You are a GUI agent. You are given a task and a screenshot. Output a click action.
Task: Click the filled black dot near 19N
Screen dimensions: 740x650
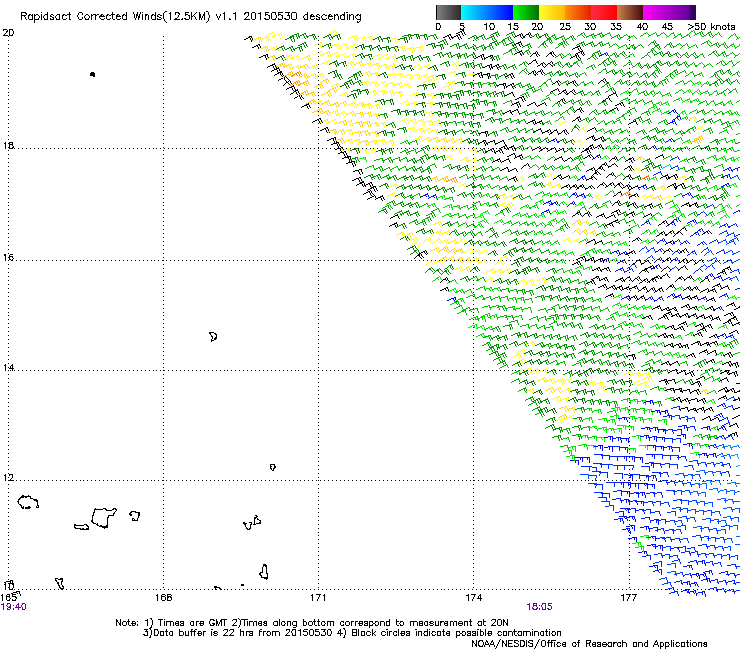[x=92, y=74]
